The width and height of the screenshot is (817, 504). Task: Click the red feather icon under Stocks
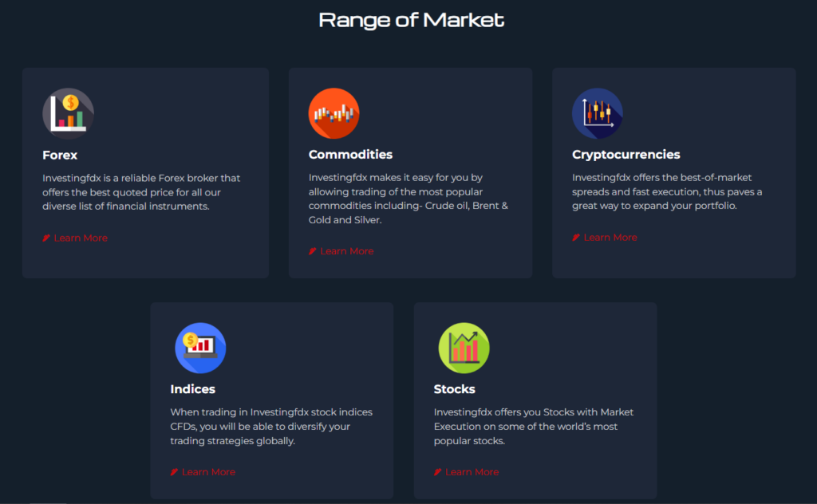437,472
